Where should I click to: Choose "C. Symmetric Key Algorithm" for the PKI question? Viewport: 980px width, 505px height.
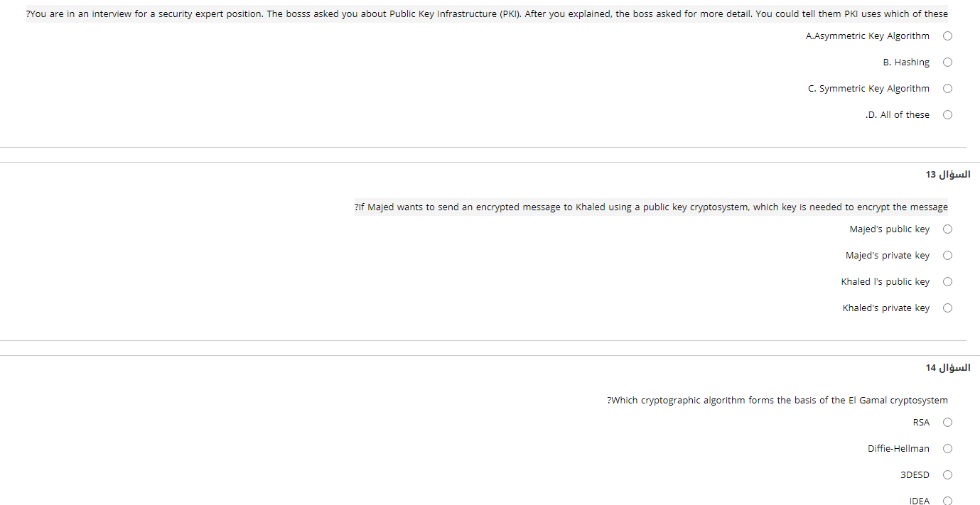click(x=947, y=88)
